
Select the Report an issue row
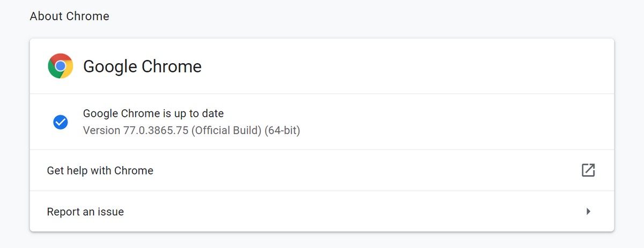(x=322, y=212)
